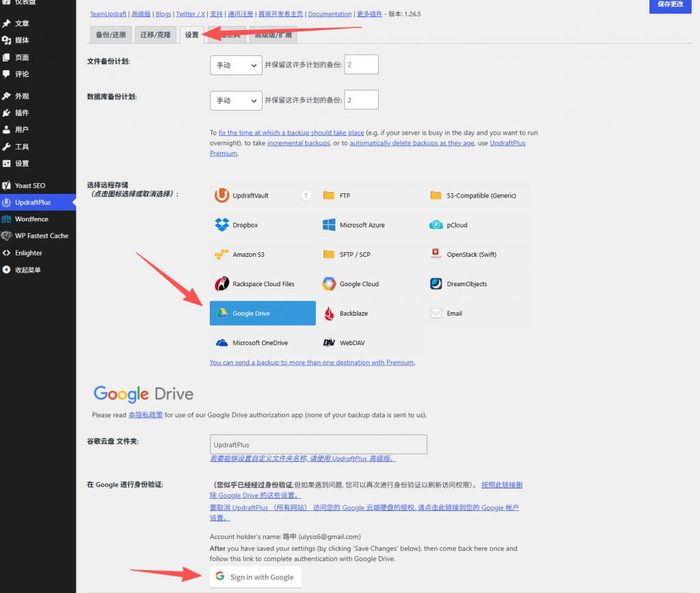Follow incremental backups link

[299, 143]
